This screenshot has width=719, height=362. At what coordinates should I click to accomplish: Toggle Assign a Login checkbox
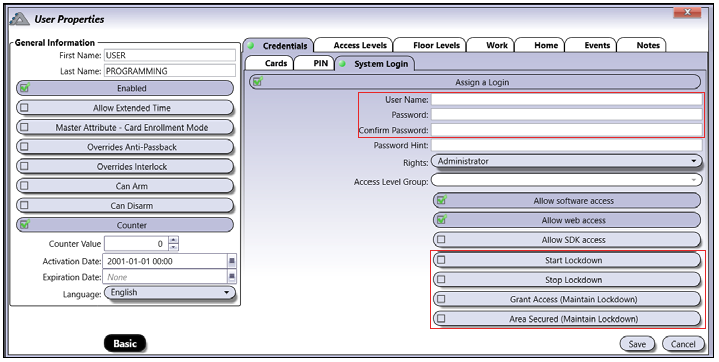point(475,83)
